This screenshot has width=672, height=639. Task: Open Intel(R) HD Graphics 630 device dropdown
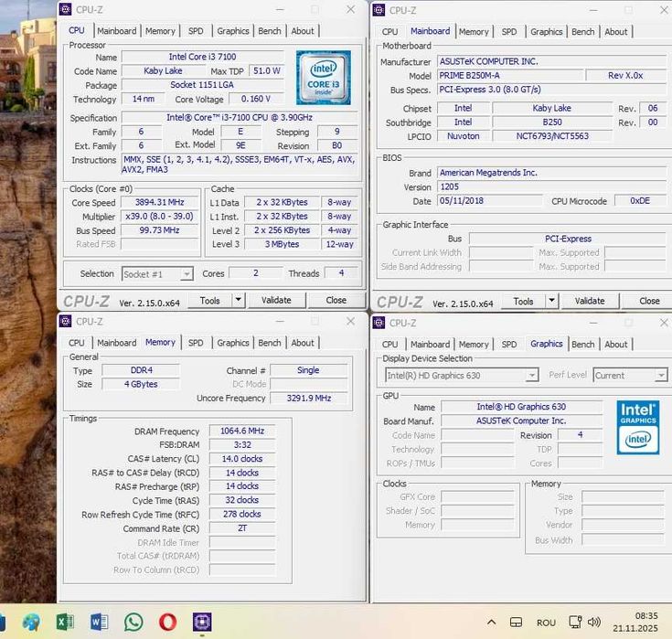click(x=461, y=376)
